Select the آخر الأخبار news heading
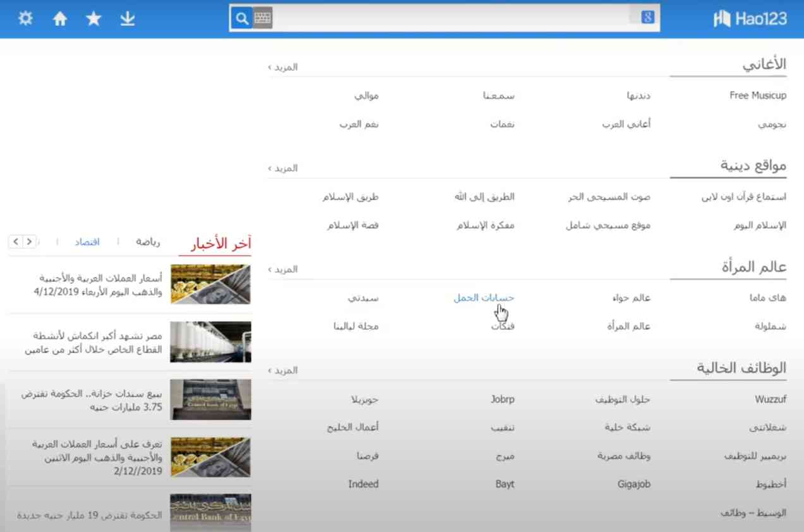Screen dimensions: 804x532 click(x=221, y=243)
